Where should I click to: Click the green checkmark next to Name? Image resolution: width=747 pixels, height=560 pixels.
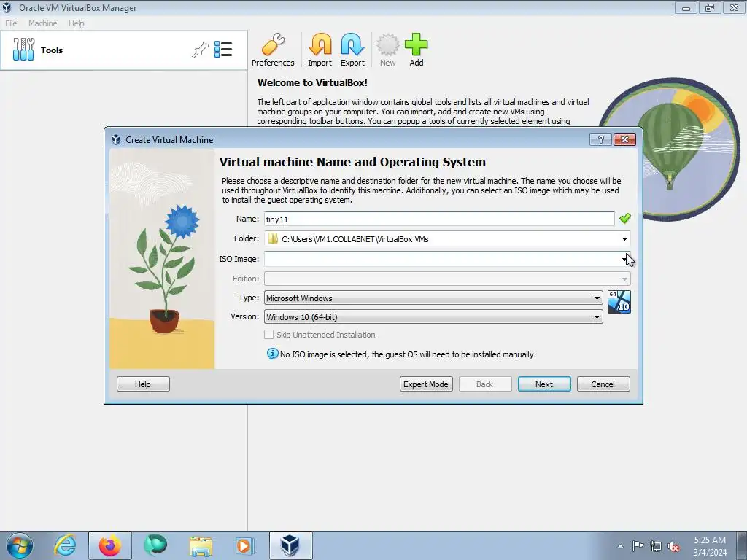pyautogui.click(x=624, y=219)
